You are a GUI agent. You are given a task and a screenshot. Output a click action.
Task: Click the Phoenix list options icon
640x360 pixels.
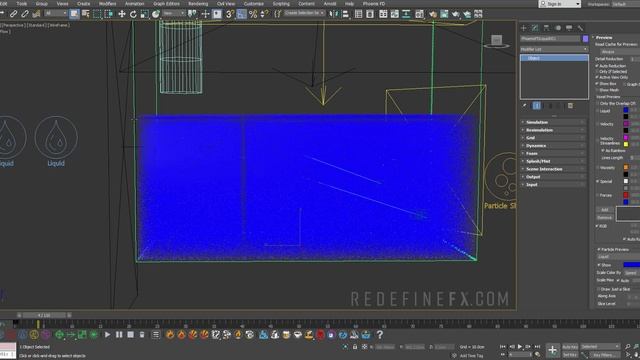coord(156,335)
